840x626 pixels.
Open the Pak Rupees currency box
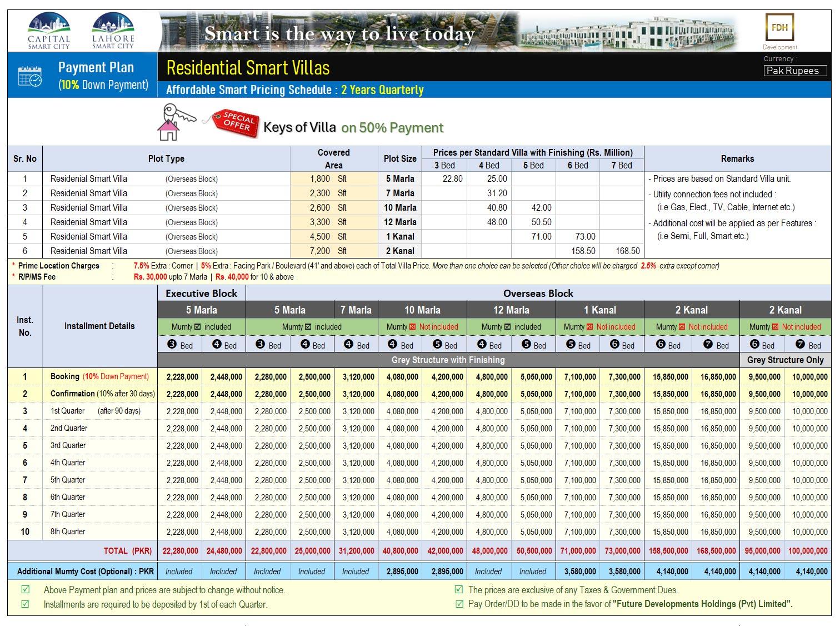click(795, 71)
